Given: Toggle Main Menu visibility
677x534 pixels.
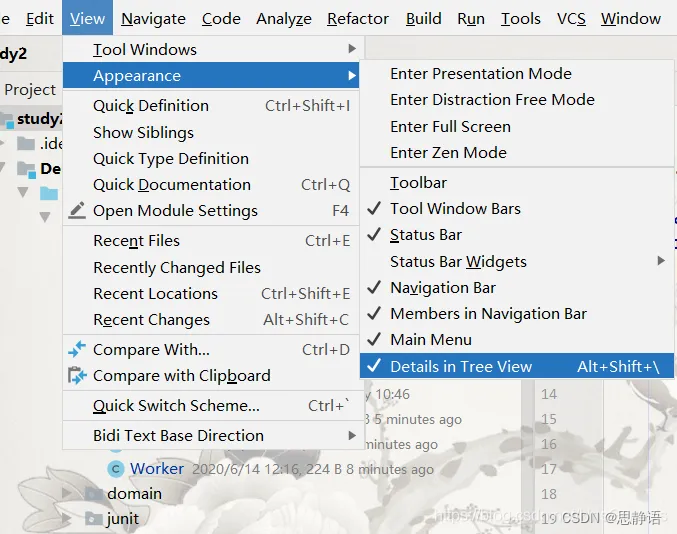Looking at the screenshot, I should (x=517, y=340).
